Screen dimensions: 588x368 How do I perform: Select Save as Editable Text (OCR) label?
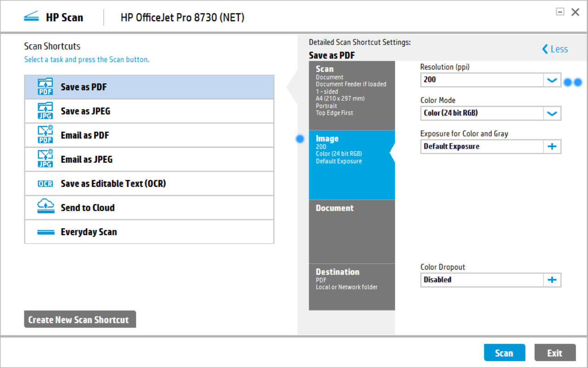tap(113, 184)
